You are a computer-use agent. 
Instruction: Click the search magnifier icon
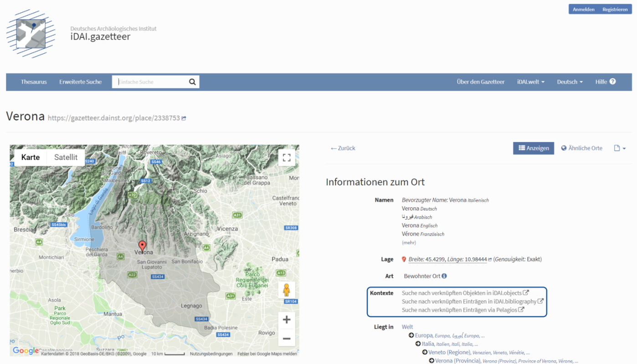pyautogui.click(x=192, y=82)
